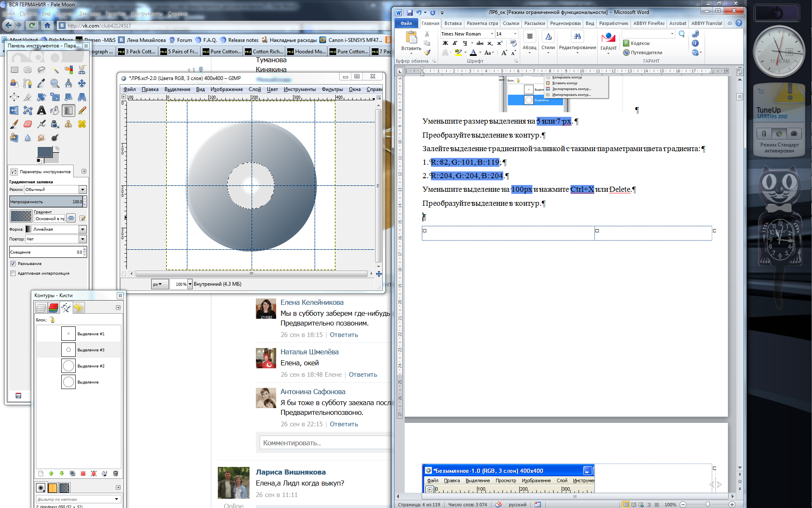Image resolution: width=812 pixels, height=508 pixels.
Task: Select the Scissors selection tool
Action: [x=82, y=69]
